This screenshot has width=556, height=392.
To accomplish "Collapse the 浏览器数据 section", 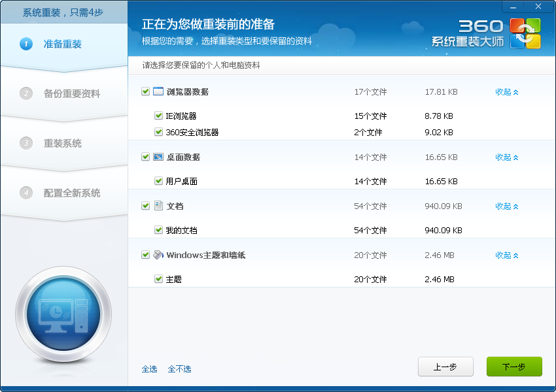I will [x=506, y=92].
